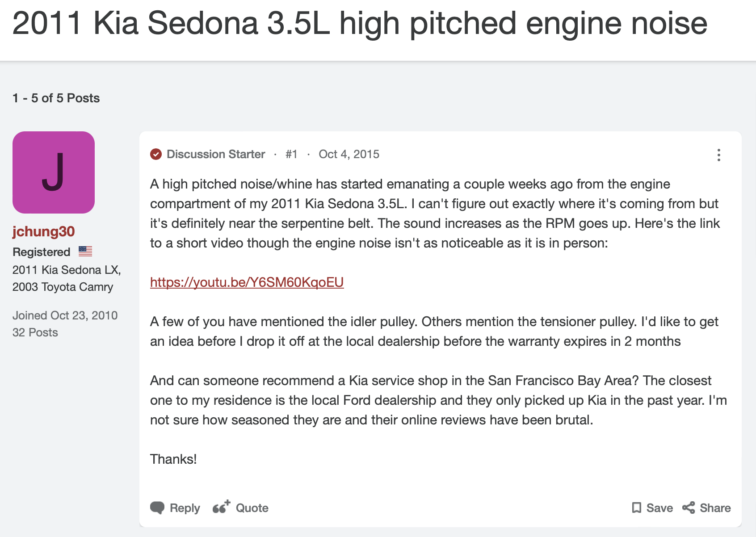Click the 32 Posts count under the user
This screenshot has height=537, width=756.
[x=35, y=332]
